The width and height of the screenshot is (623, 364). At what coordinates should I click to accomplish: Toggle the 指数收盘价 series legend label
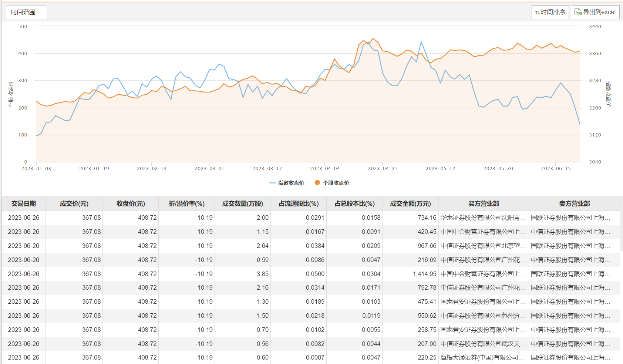291,183
